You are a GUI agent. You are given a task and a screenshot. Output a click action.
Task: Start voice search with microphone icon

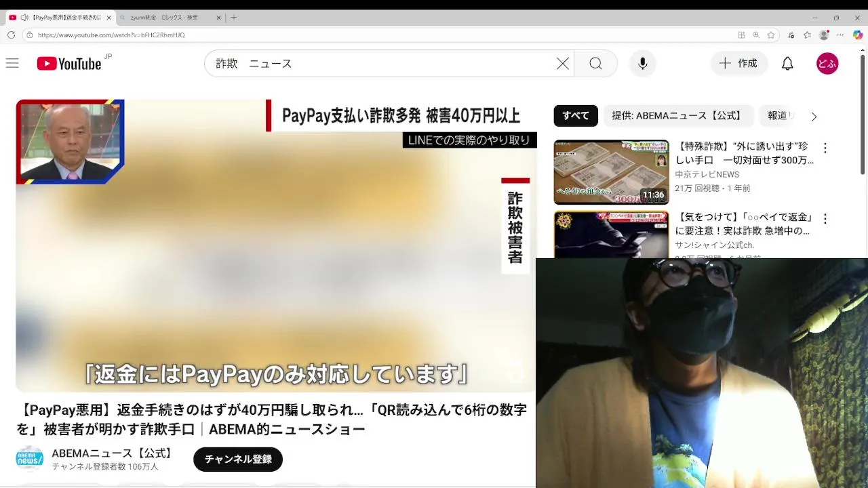(643, 64)
